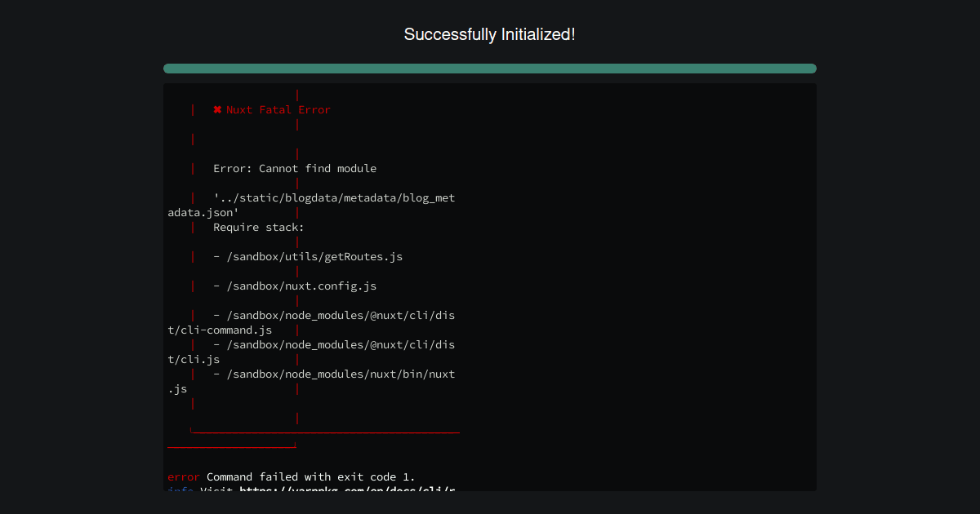Screen dimensions: 980x514
Task: Click the red bottom border of the error box
Action: (x=325, y=432)
